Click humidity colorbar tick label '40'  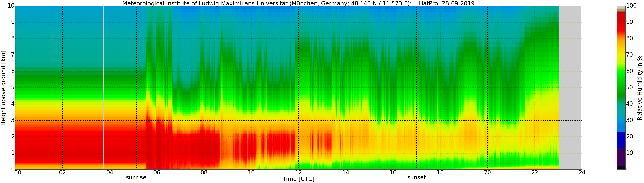[629, 104]
